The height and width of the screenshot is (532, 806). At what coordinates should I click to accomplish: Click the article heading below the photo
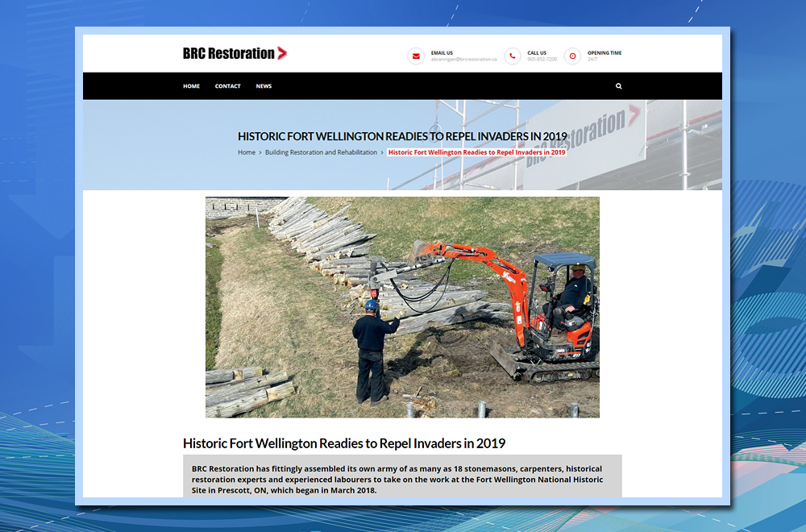[x=344, y=443]
